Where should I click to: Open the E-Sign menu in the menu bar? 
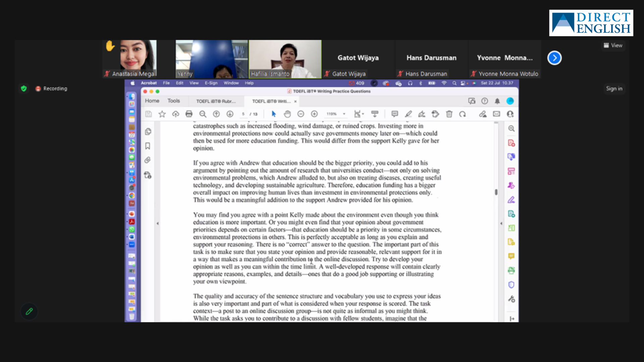point(211,83)
